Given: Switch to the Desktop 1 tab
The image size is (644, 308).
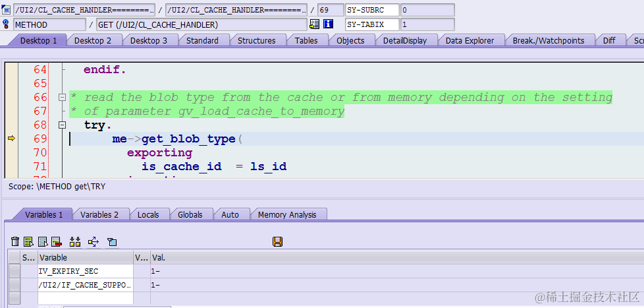Looking at the screenshot, I should (x=39, y=40).
